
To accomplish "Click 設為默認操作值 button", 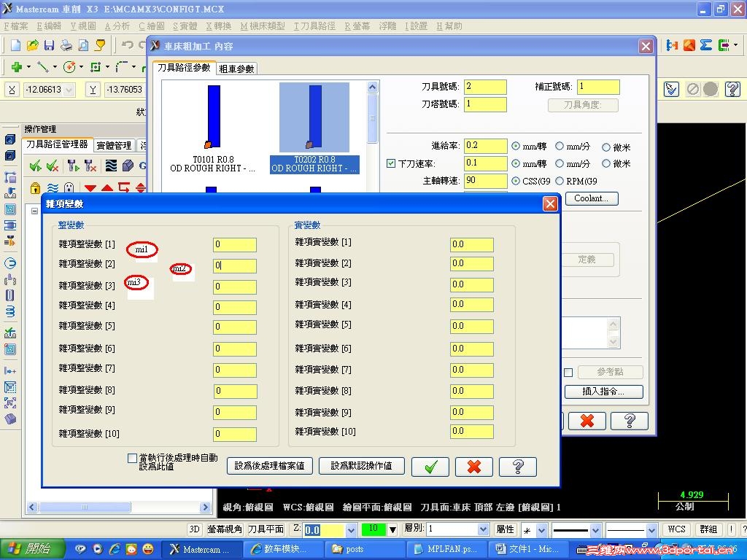I will (362, 466).
